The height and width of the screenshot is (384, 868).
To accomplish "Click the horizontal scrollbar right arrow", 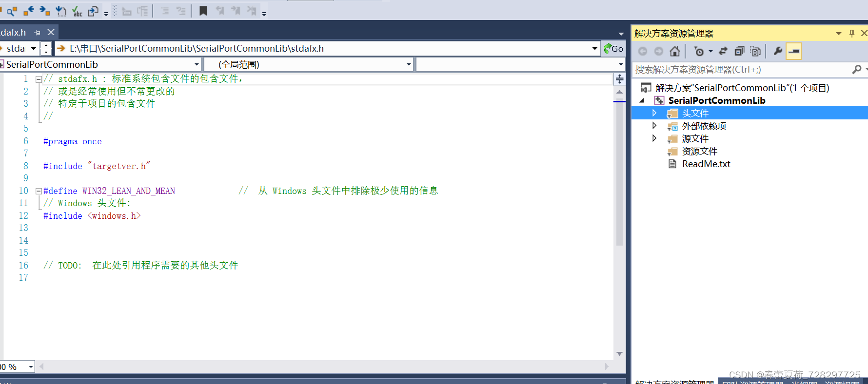I will coord(607,366).
